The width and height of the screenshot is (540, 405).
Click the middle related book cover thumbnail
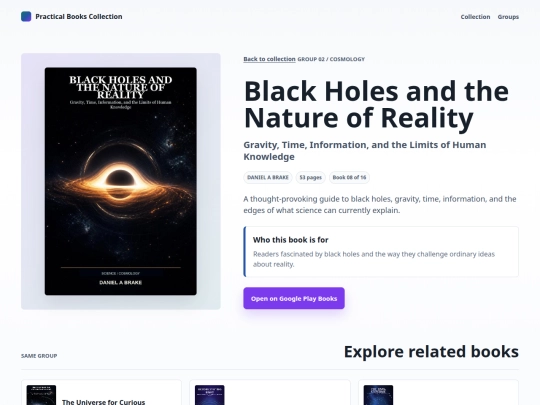210,395
